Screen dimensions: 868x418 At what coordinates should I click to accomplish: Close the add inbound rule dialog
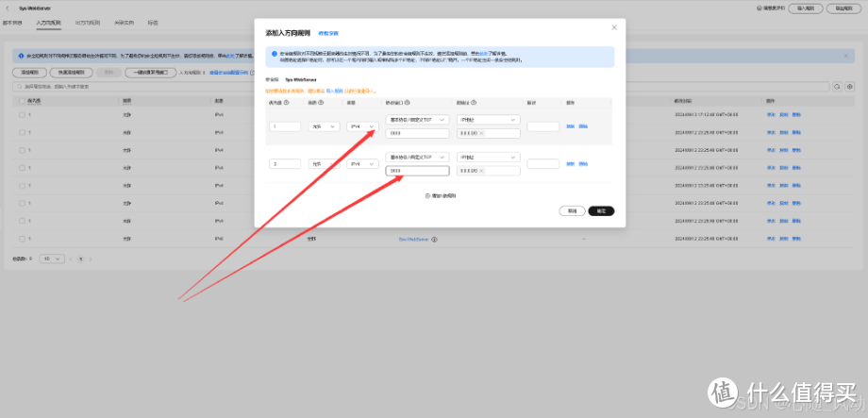[614, 27]
